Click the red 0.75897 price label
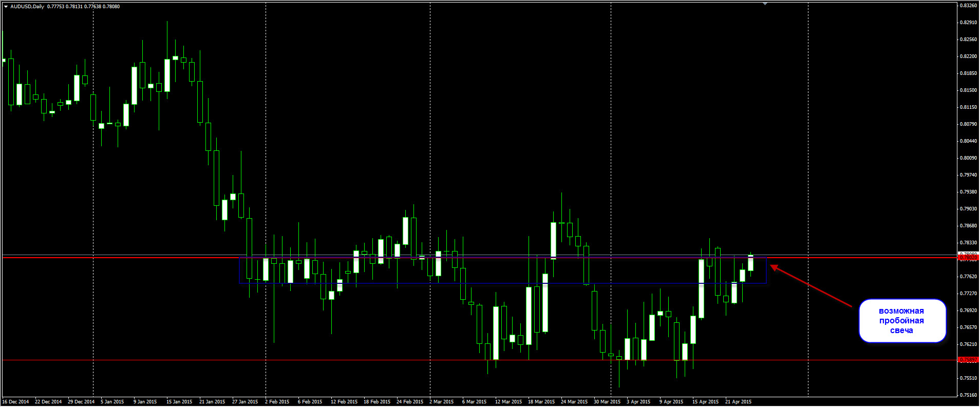Image resolution: width=980 pixels, height=407 pixels. pos(968,360)
